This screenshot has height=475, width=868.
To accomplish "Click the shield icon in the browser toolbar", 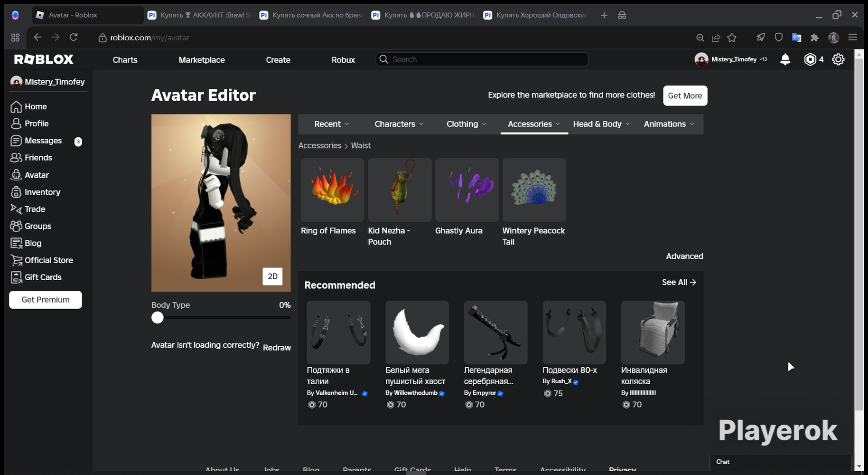I will (x=778, y=38).
